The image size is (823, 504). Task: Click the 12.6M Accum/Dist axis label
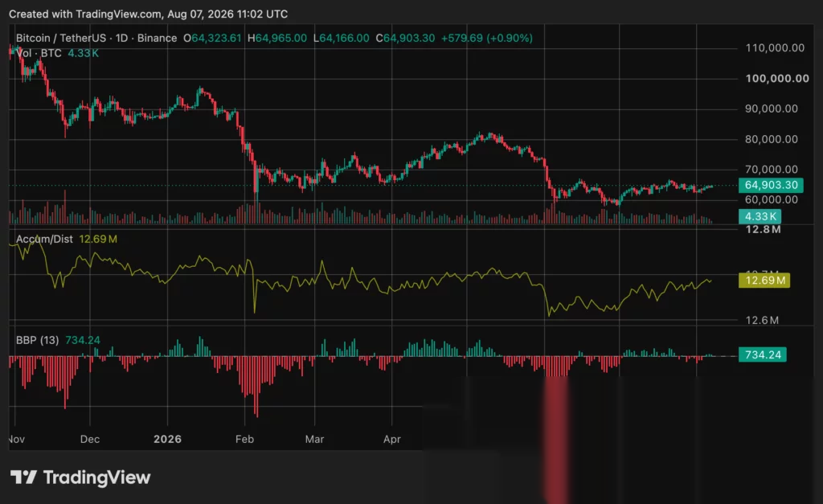pos(762,320)
